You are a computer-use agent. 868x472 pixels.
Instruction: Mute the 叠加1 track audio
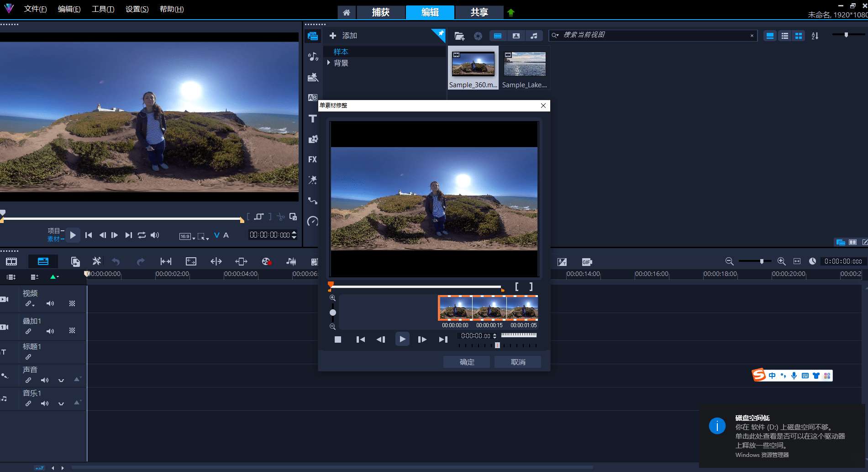tap(50, 331)
